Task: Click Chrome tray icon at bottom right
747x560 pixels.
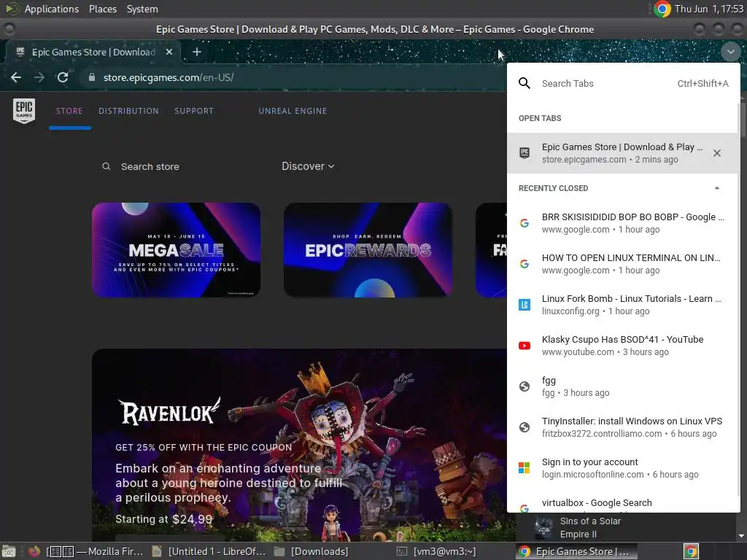Action: [691, 551]
